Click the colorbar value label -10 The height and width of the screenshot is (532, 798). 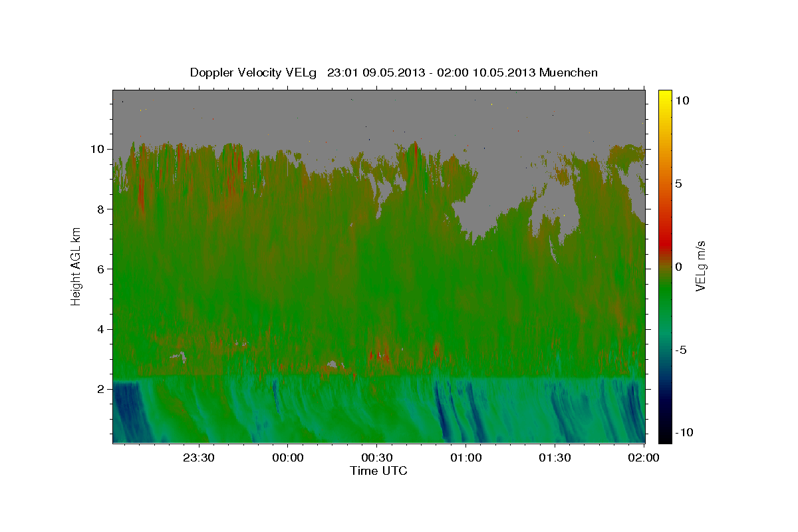tap(684, 432)
